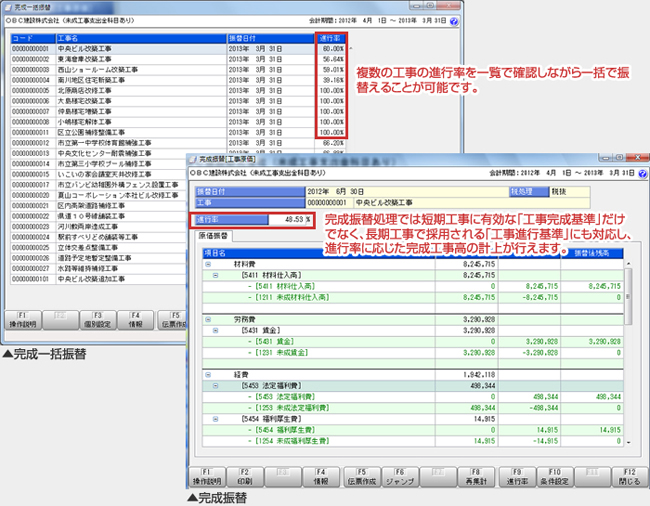Click the 完成振替 window title bar icon
Screen dimensions: 650x506
(197, 158)
